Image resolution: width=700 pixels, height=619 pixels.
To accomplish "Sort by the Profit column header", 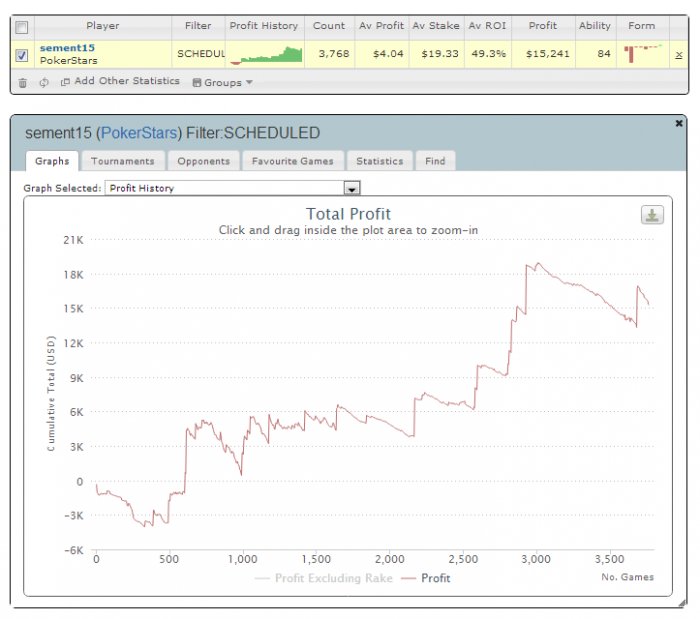I will tap(543, 26).
